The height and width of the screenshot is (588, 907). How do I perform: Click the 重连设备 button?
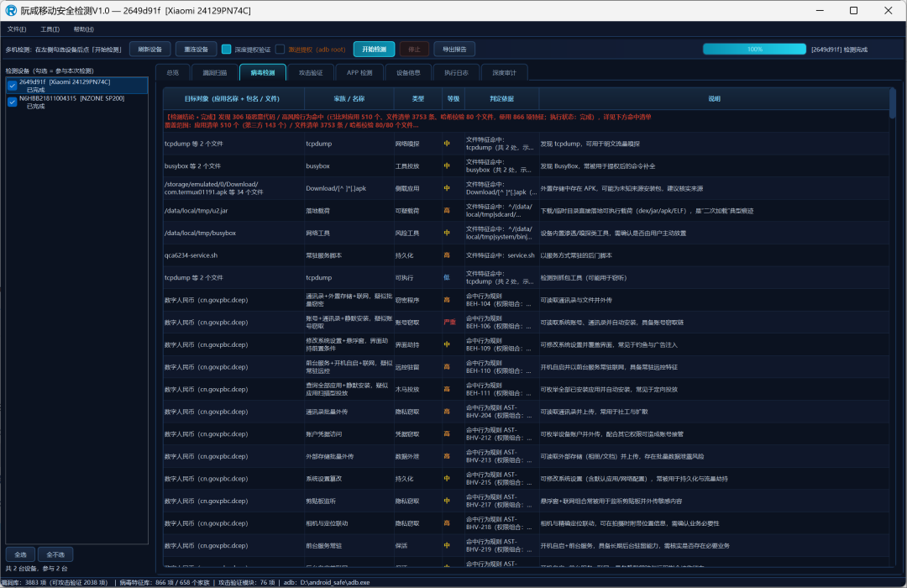pos(196,50)
